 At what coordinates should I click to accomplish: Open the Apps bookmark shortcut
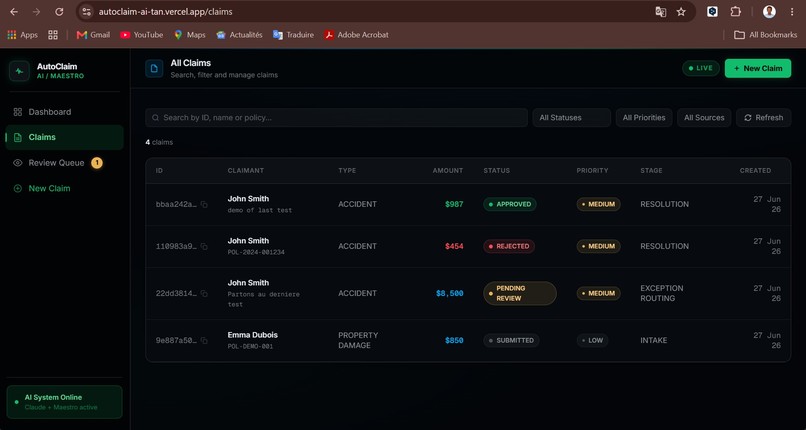coord(23,35)
